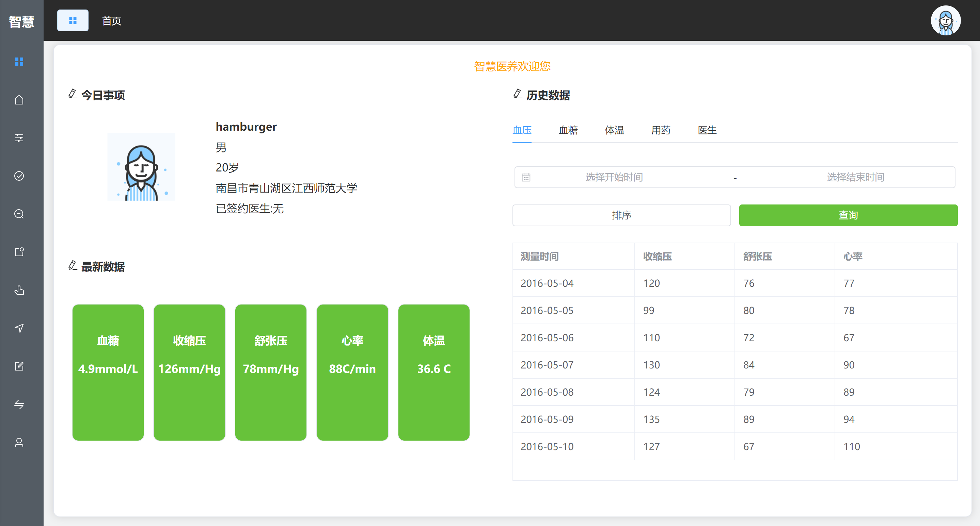Click the green 查询 button
The width and height of the screenshot is (980, 526).
(x=848, y=215)
